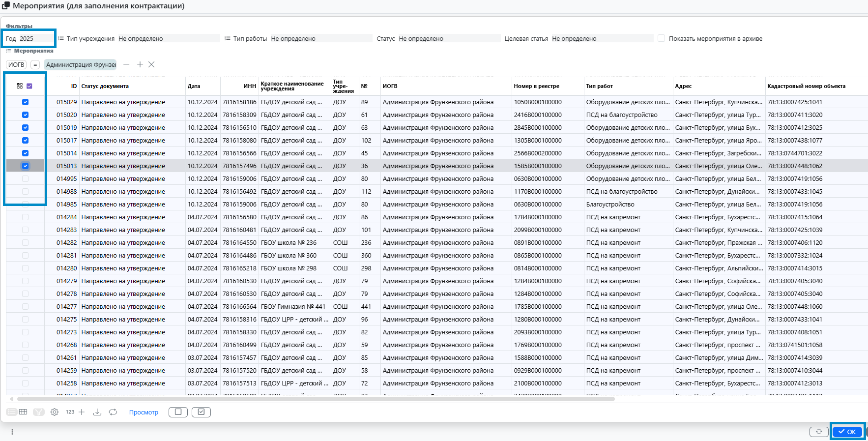Open the 'Тип учреждения' dropdown

tap(169, 38)
